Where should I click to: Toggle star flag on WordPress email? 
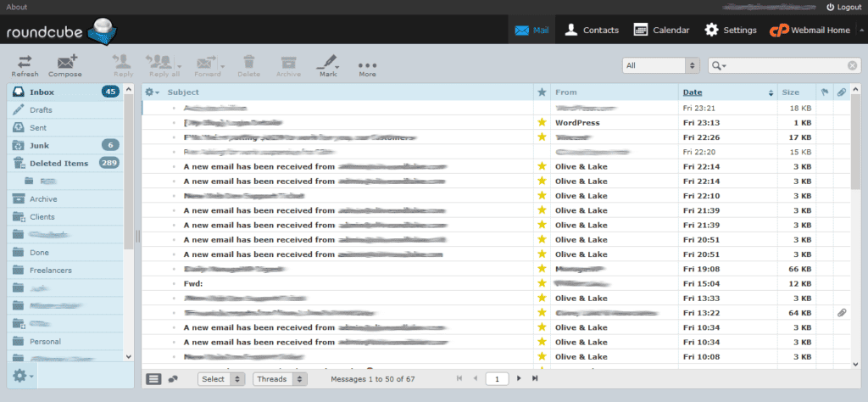(x=542, y=123)
